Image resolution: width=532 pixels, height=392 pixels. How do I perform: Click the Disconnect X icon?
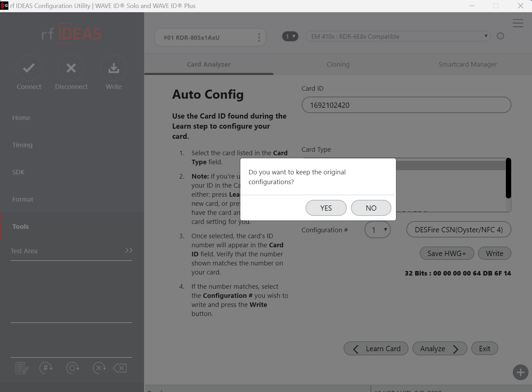point(71,68)
